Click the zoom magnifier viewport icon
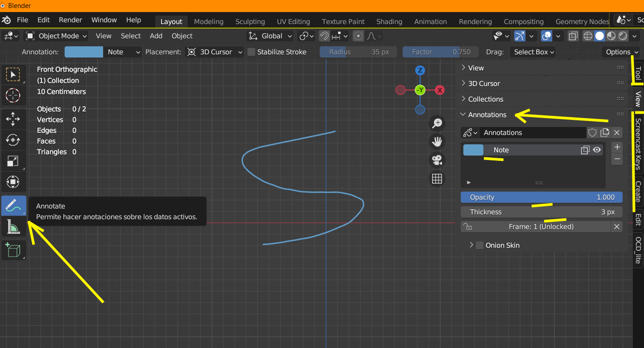Screen dimensions: 644x348 click(437, 123)
